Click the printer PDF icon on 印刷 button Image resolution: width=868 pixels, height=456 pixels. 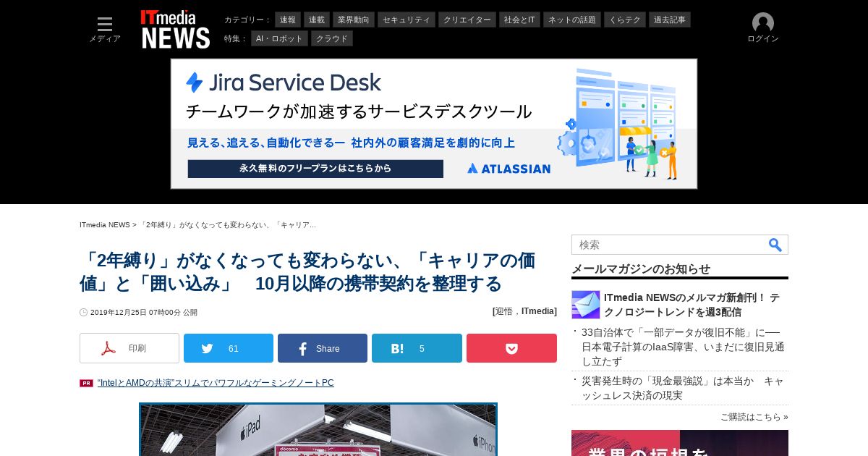tap(109, 348)
